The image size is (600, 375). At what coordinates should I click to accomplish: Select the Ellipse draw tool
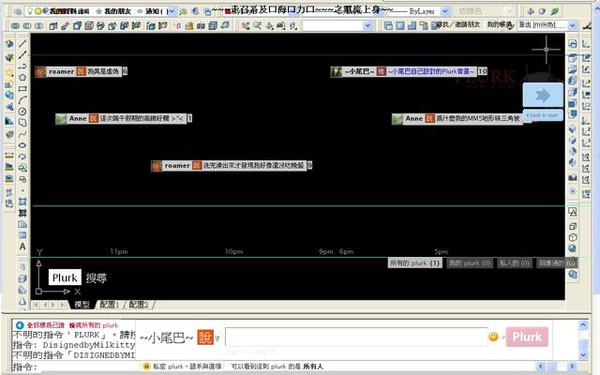(23, 145)
